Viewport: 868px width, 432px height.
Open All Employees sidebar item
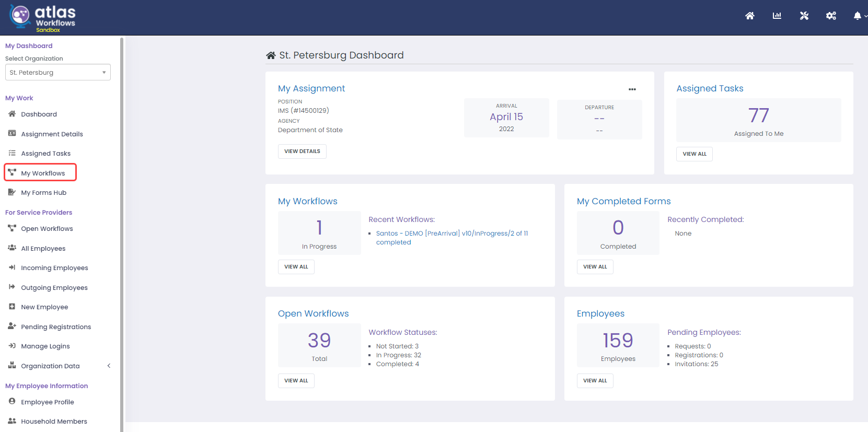point(43,248)
